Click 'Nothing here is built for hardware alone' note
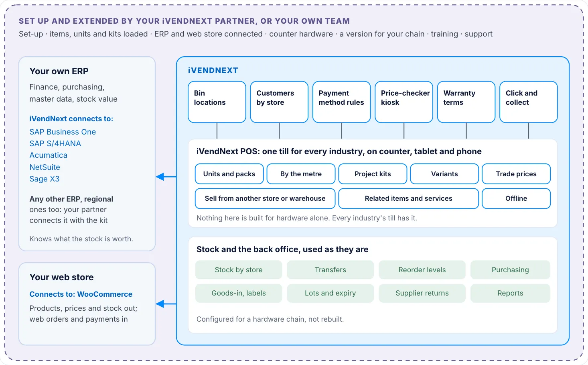588x365 pixels. click(307, 218)
